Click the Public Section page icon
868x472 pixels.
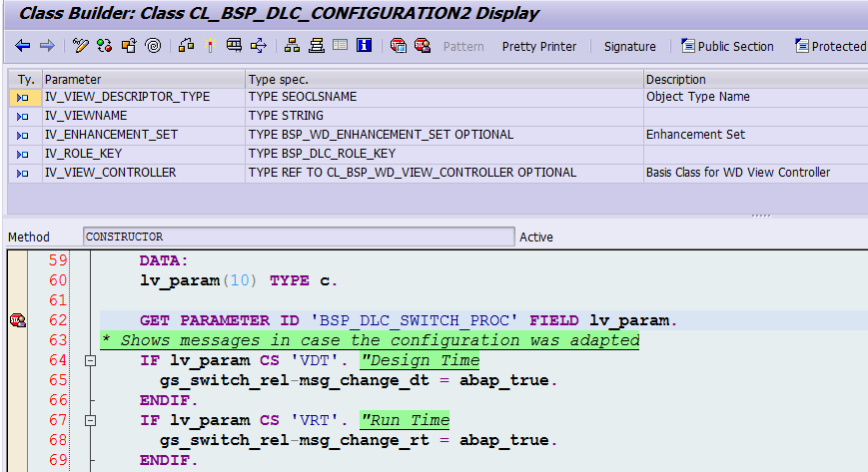(x=688, y=46)
